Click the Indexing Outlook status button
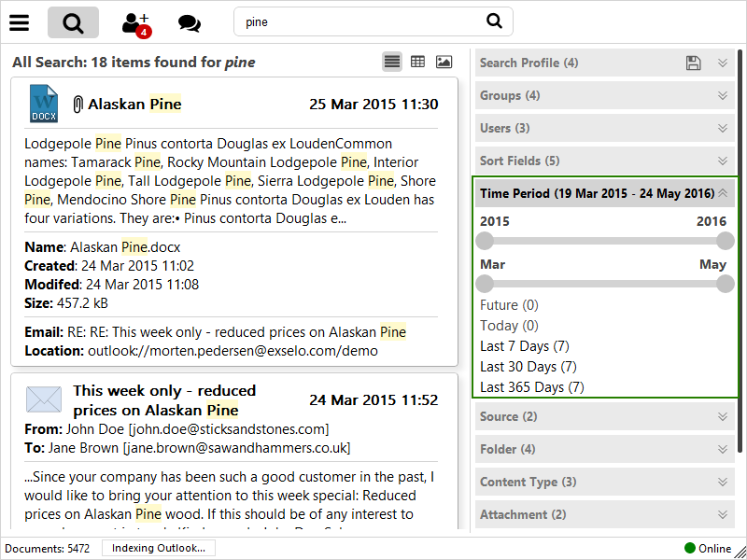Image resolution: width=747 pixels, height=560 pixels. coord(159,548)
